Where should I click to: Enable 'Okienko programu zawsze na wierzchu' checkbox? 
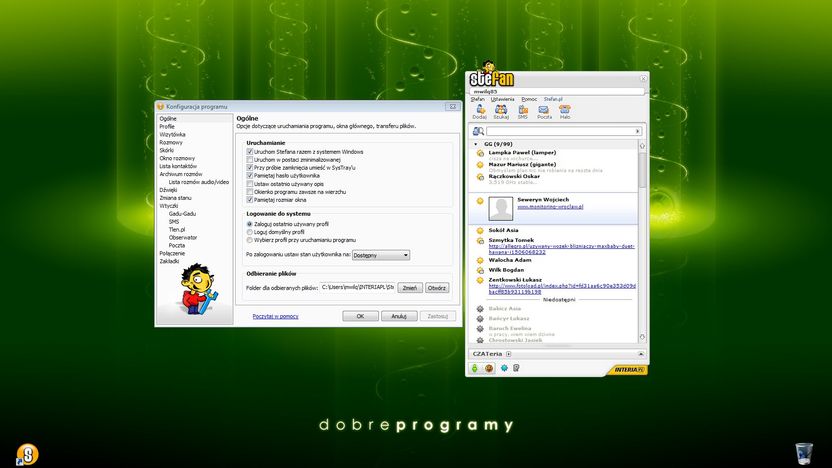249,192
